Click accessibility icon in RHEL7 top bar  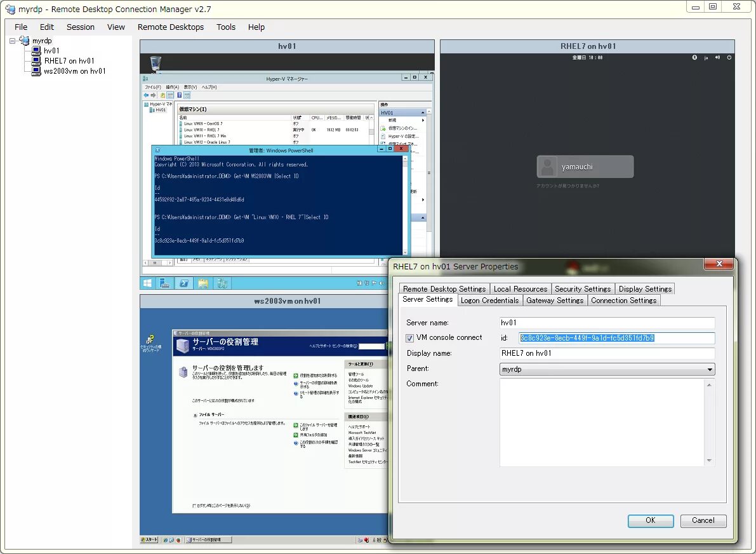pos(695,57)
